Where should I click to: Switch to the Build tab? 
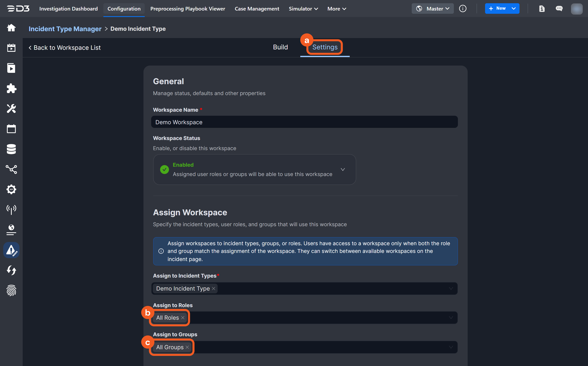(280, 47)
